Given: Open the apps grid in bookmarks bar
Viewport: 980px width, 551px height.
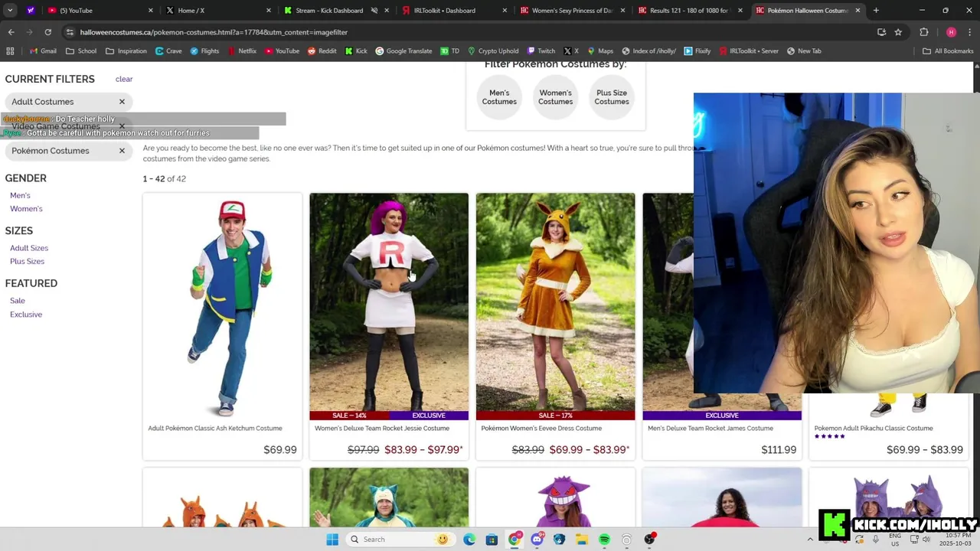Looking at the screenshot, I should tap(10, 51).
